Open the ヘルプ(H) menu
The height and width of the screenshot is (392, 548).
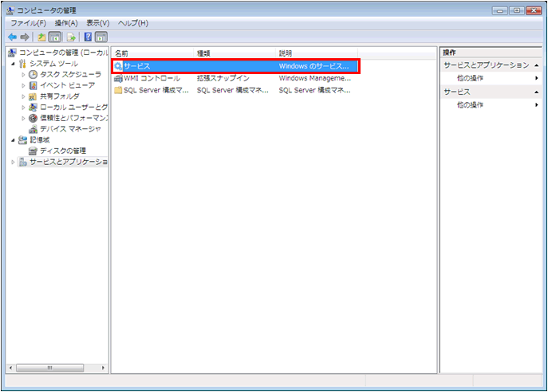point(132,23)
